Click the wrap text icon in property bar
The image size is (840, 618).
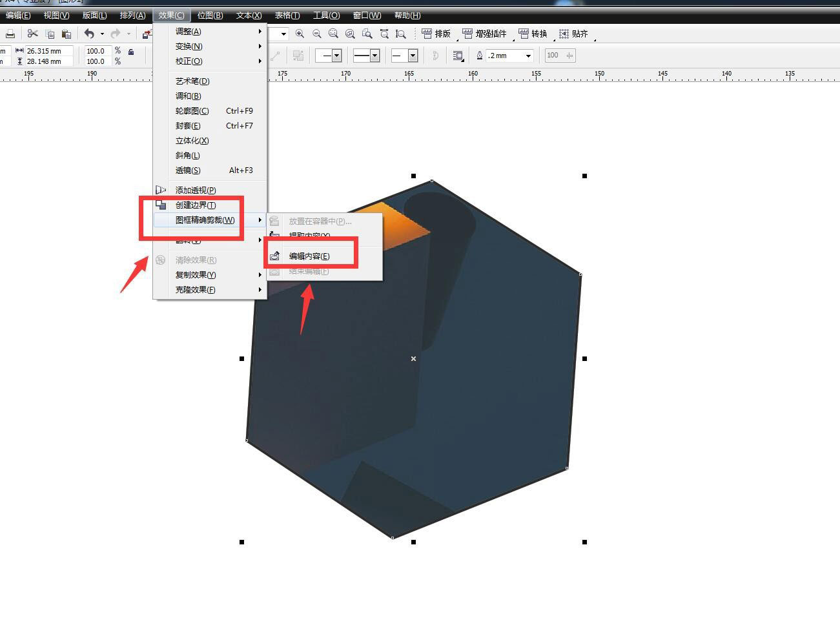(458, 56)
